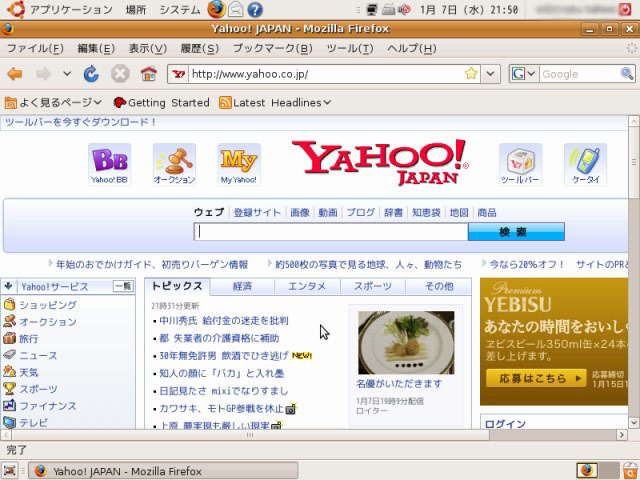Open the ヘルプ menu
Viewport: 640px width, 480px height.
tap(411, 49)
